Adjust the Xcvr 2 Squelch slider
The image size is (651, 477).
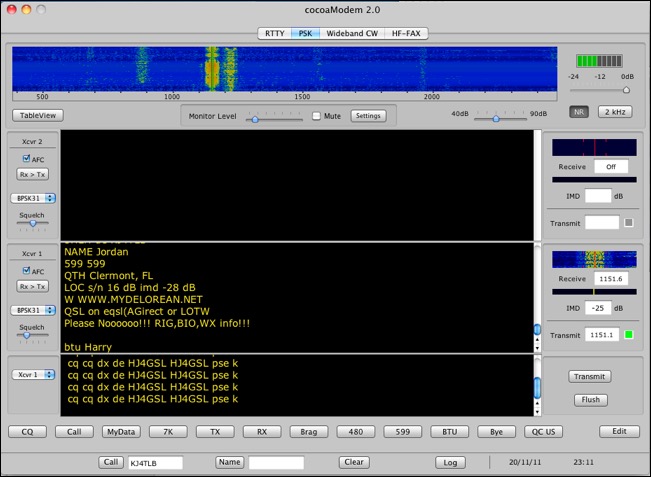[32, 223]
